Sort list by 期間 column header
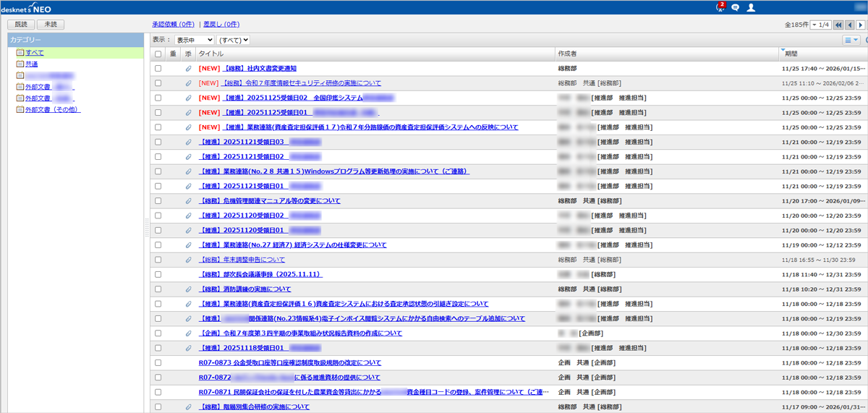This screenshot has height=413, width=868. coord(791,54)
